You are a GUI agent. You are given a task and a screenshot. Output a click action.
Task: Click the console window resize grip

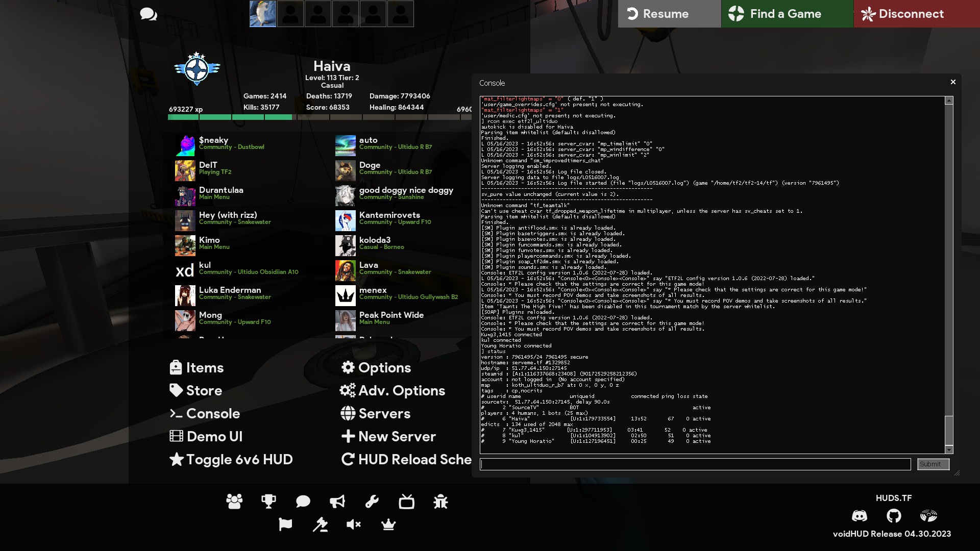957,473
